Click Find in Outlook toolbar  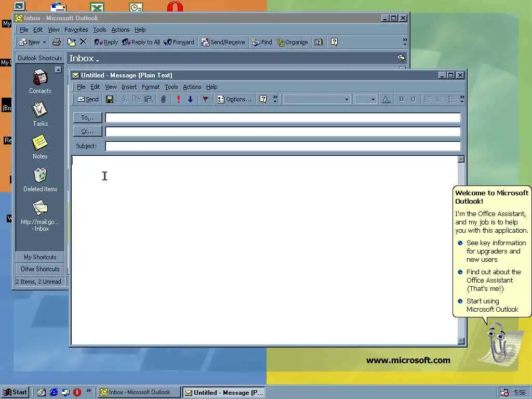click(262, 42)
